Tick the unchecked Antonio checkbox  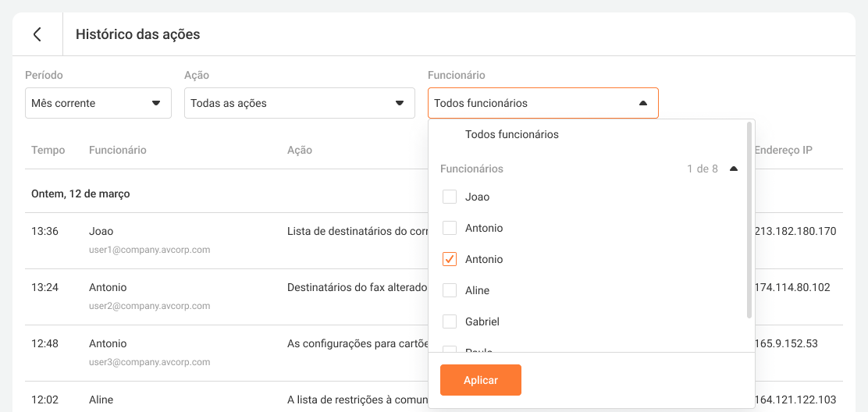pyautogui.click(x=450, y=228)
